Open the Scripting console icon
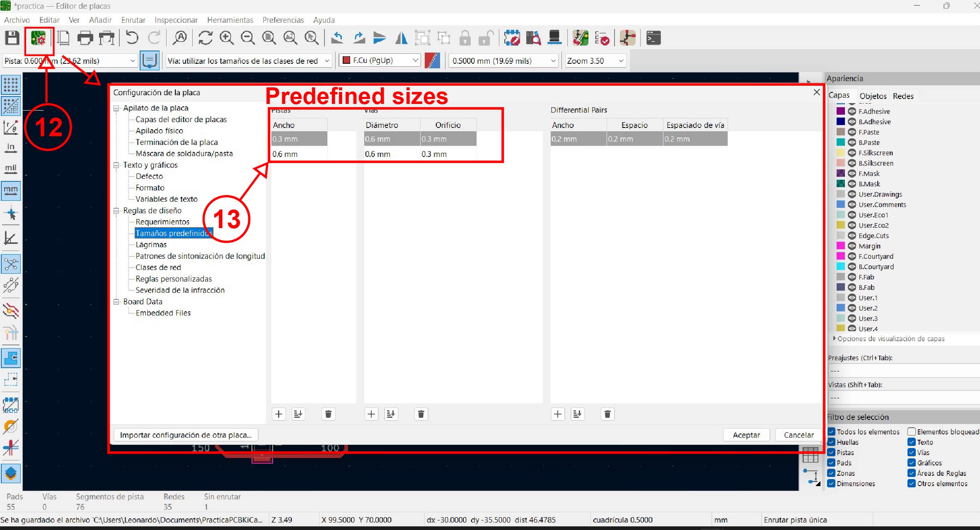This screenshot has height=530, width=980. point(653,38)
